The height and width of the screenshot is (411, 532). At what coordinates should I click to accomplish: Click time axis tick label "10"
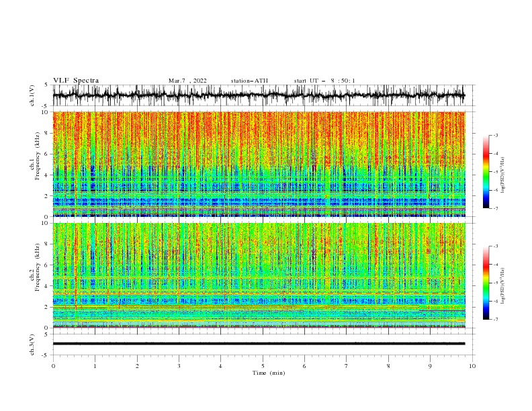point(472,366)
